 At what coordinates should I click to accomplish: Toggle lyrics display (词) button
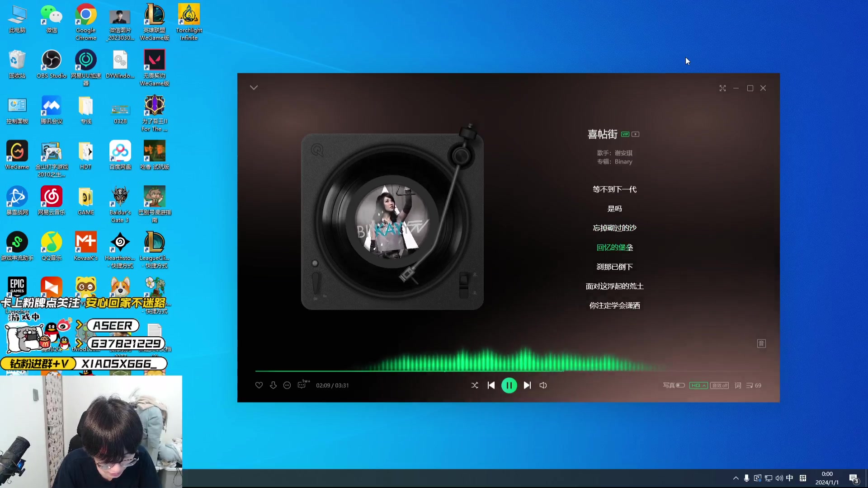pyautogui.click(x=738, y=385)
